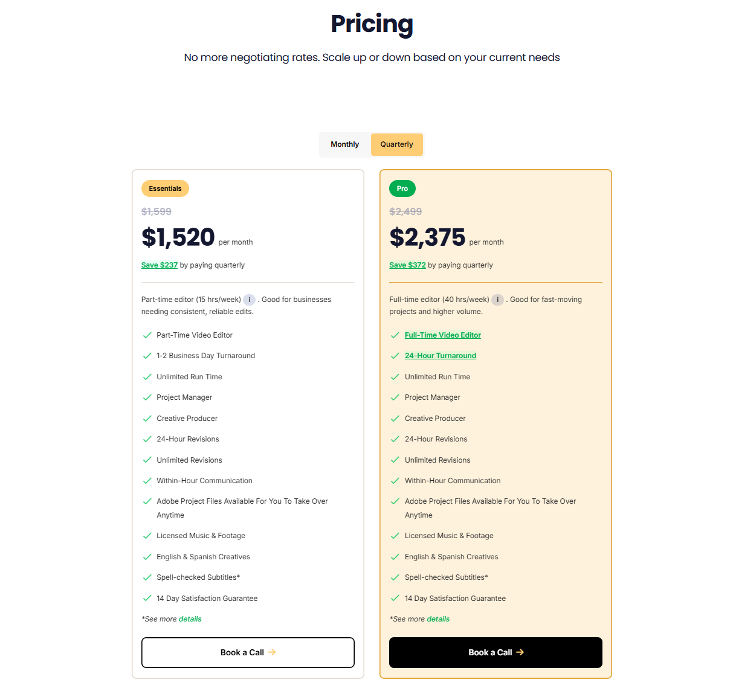Screen dimensions: 736x700
Task: Click arrow icon on Pro Book a Call
Action: tap(520, 652)
